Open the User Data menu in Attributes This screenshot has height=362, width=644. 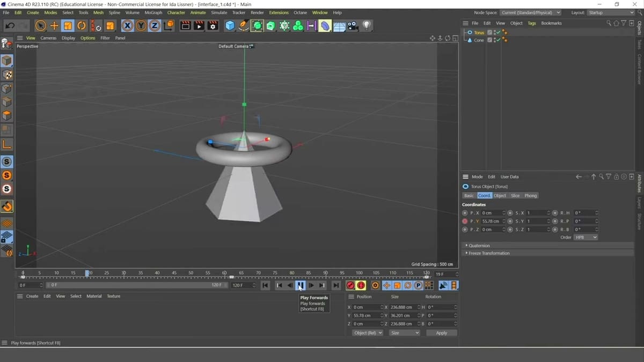point(510,176)
